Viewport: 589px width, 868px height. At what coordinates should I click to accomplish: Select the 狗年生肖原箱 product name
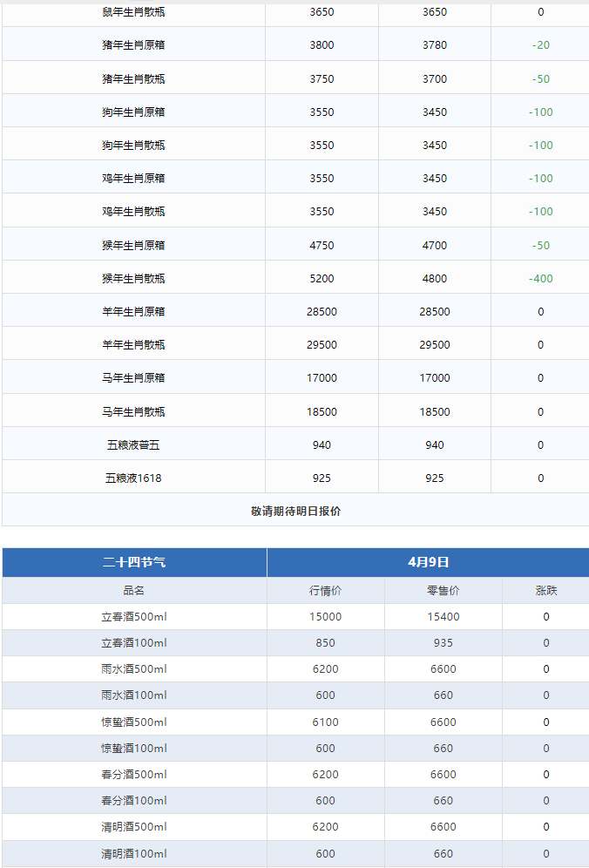133,112
